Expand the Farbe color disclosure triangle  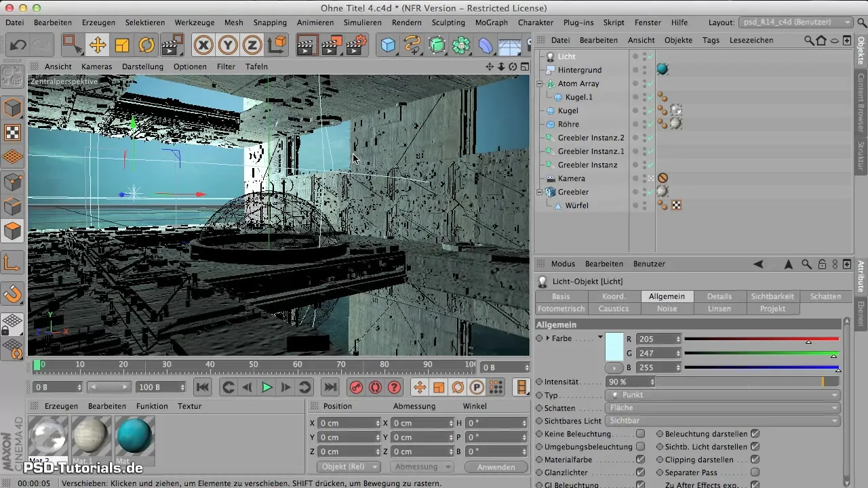coord(548,338)
